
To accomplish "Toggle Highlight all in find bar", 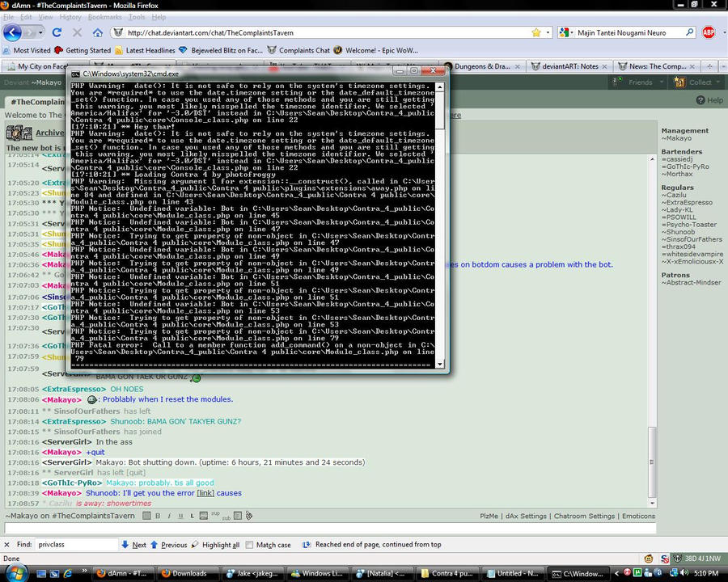I will click(x=215, y=545).
